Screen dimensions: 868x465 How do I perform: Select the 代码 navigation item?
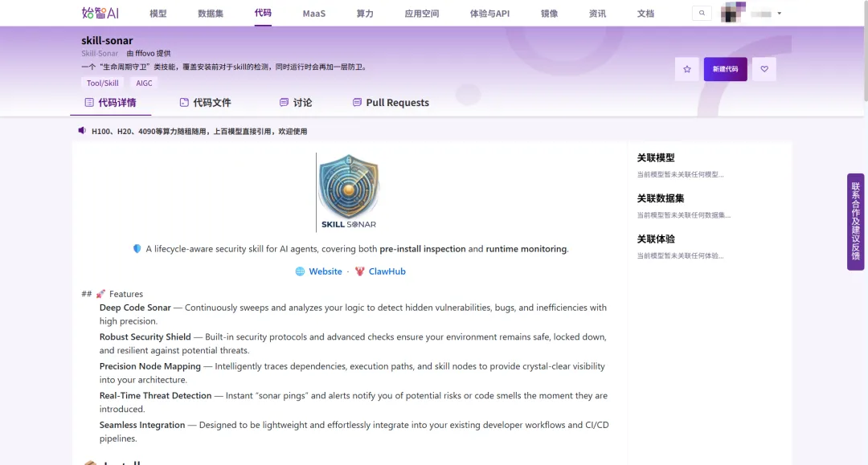(x=263, y=13)
